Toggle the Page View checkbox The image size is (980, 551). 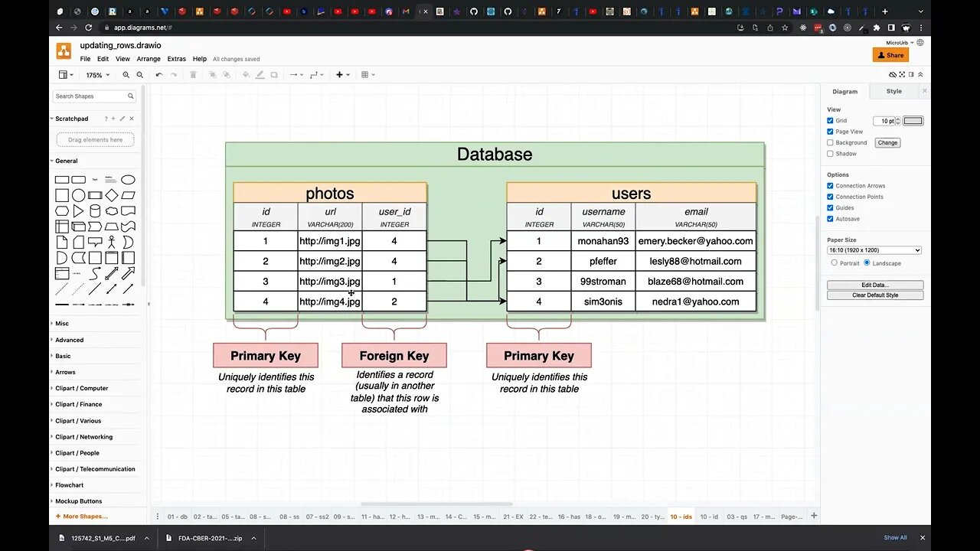click(830, 132)
